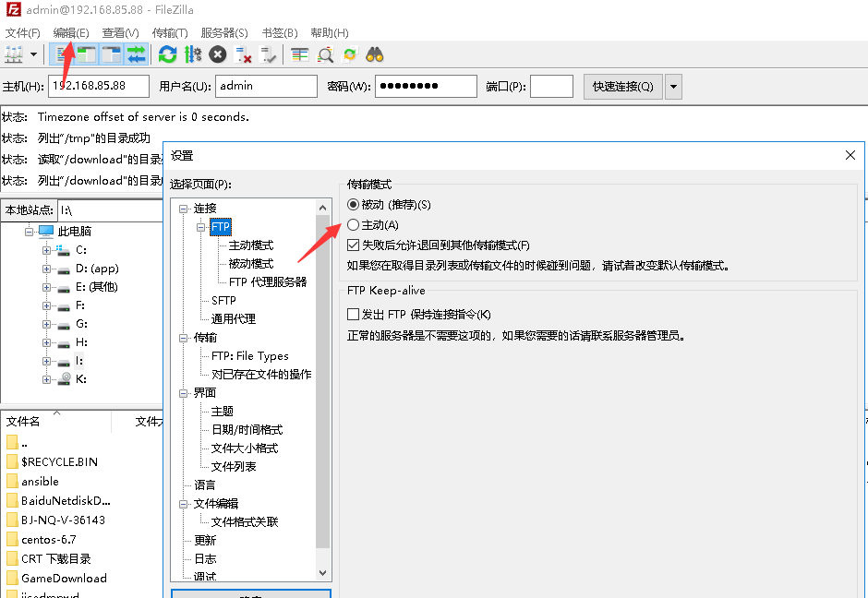Open directory listing filters icon
Viewport: 868px width, 598px height.
[x=299, y=54]
